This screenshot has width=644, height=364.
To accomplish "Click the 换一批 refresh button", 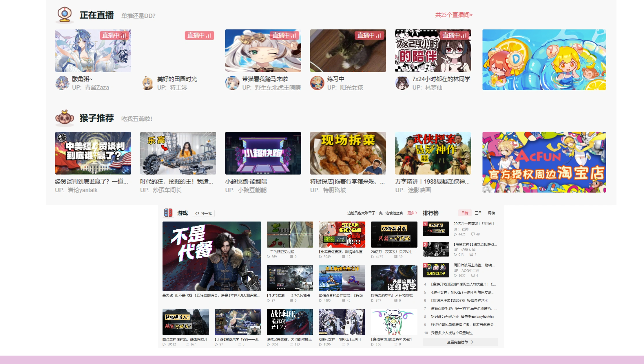I will point(204,213).
